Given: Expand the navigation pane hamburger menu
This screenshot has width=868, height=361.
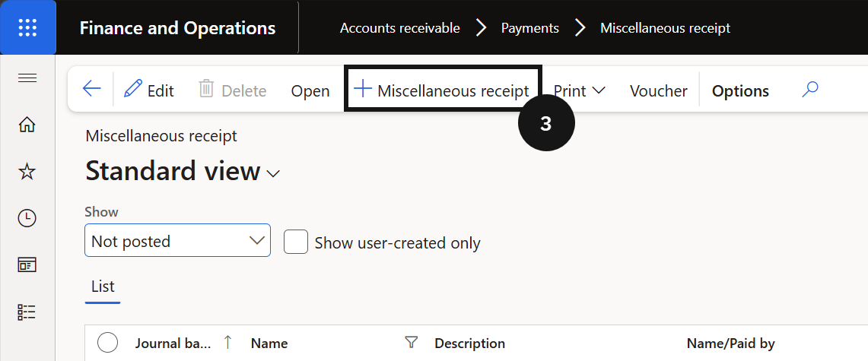Looking at the screenshot, I should (27, 78).
